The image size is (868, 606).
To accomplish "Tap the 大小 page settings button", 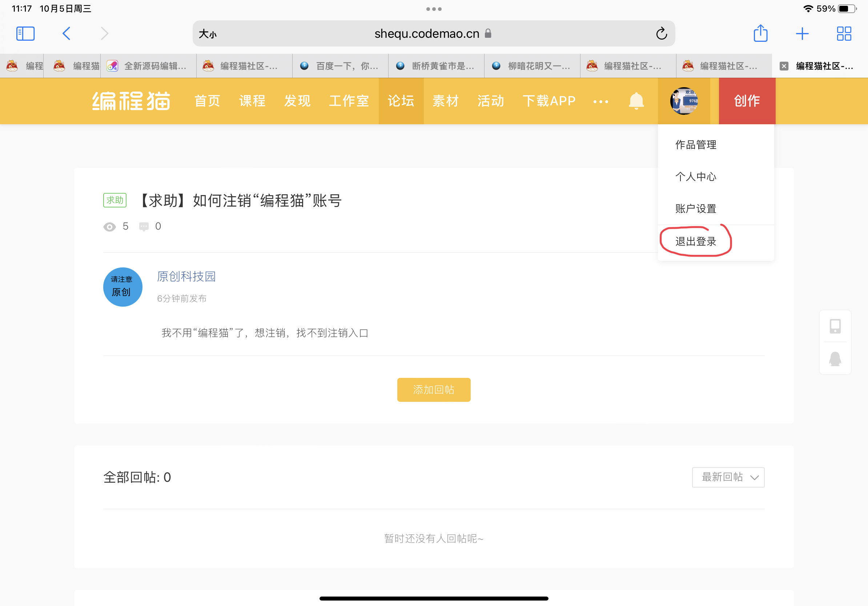I will (208, 34).
